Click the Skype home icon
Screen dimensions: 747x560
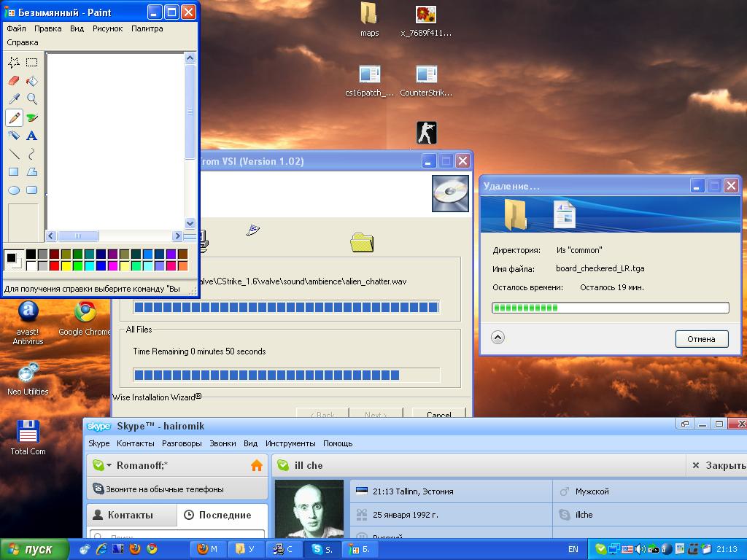click(256, 465)
